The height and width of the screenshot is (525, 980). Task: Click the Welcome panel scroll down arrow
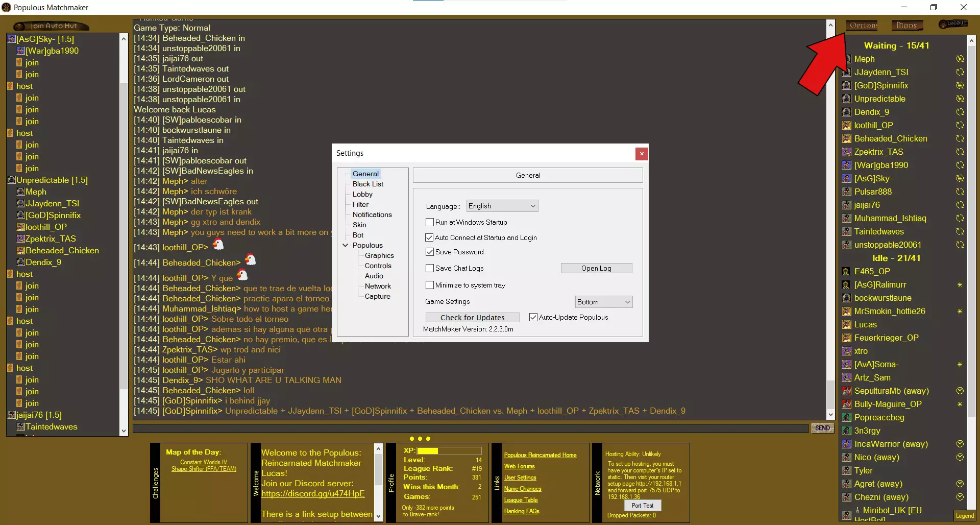(378, 516)
